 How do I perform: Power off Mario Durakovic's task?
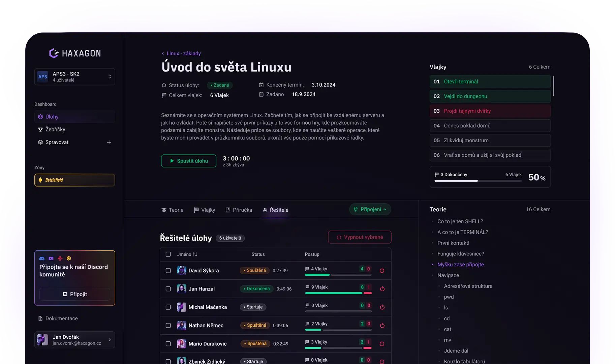click(x=382, y=344)
